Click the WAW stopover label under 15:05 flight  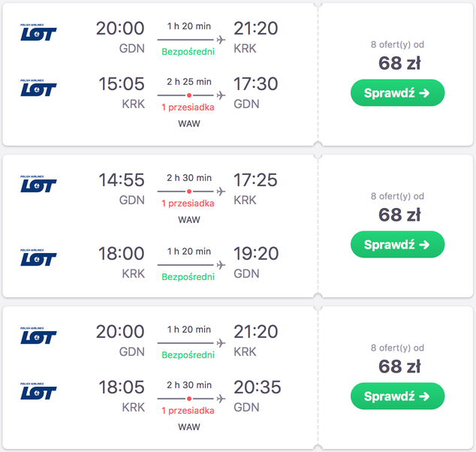(189, 124)
